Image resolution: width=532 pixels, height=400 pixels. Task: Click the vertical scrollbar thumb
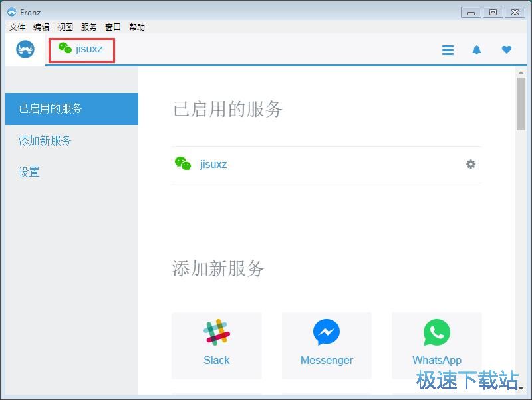point(521,104)
